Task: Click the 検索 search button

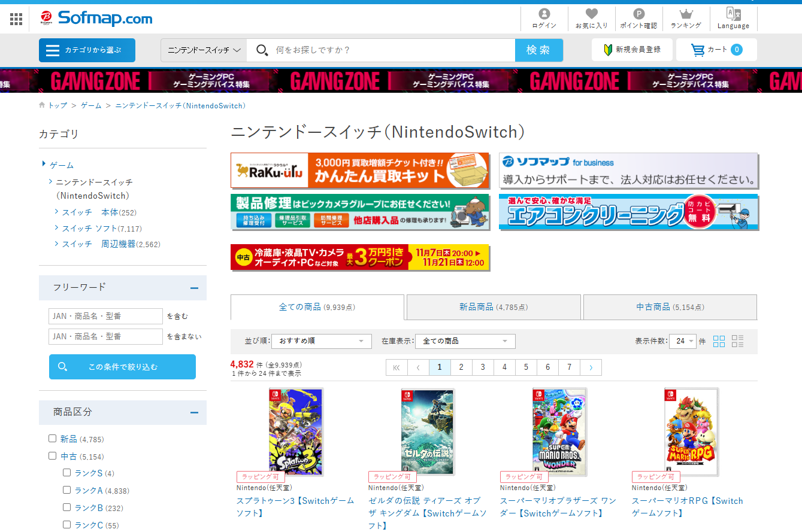Action: point(538,50)
